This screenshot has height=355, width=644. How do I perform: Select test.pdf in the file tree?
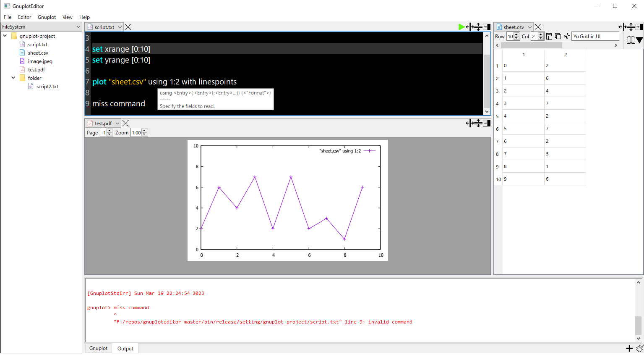point(37,69)
